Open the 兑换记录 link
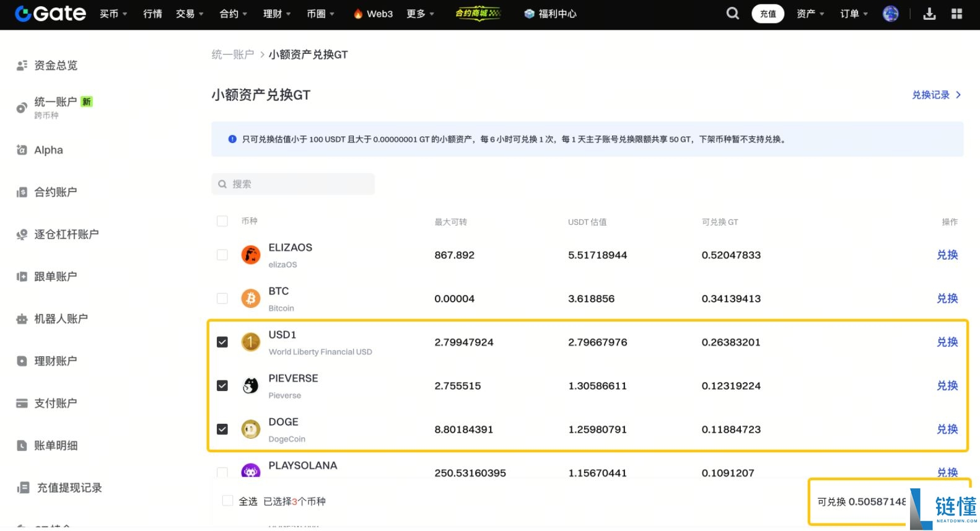The height and width of the screenshot is (531, 980). [937, 95]
